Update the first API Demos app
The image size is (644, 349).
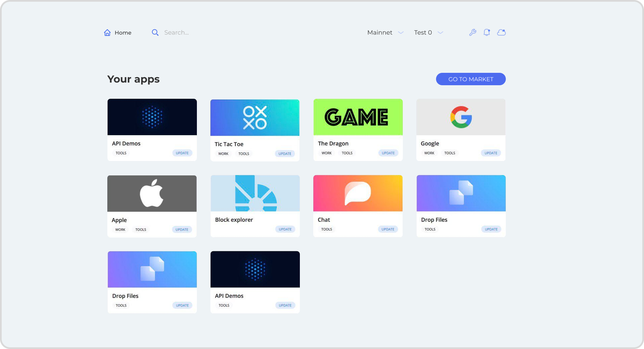pyautogui.click(x=182, y=153)
